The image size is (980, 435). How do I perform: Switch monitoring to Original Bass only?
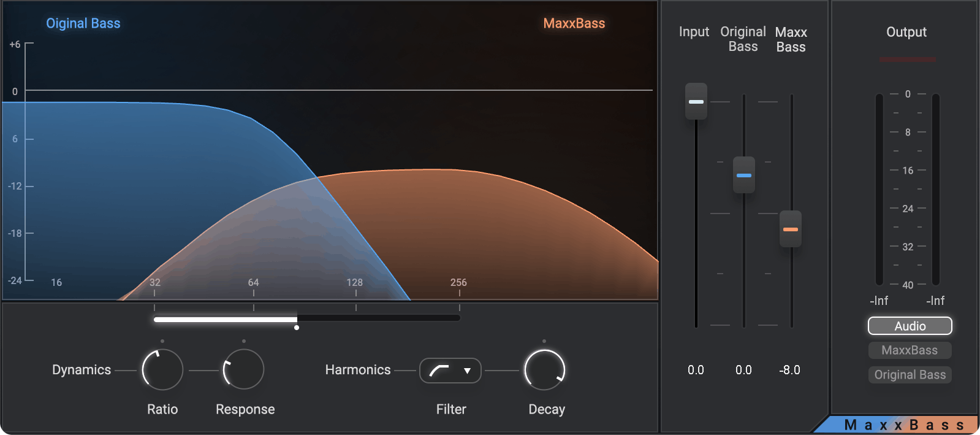pyautogui.click(x=910, y=375)
